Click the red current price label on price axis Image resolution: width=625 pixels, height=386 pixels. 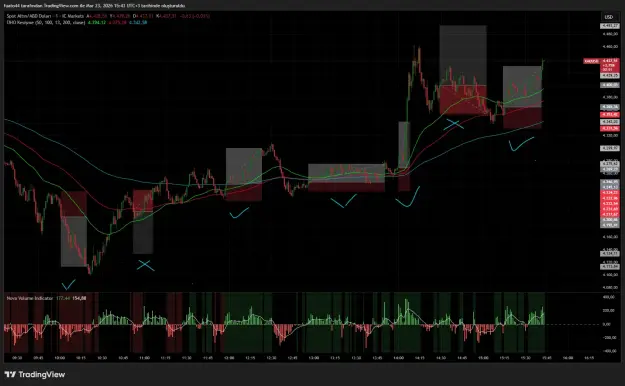610,65
